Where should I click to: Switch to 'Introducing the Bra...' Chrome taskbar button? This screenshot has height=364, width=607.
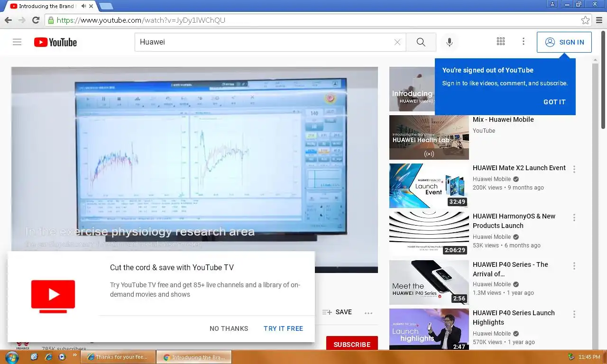tap(194, 357)
